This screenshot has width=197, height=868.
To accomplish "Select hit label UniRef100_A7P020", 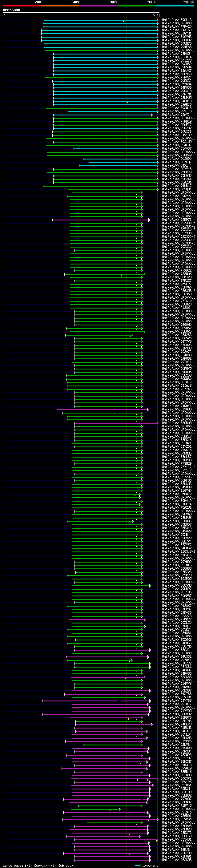I will coord(177,26).
